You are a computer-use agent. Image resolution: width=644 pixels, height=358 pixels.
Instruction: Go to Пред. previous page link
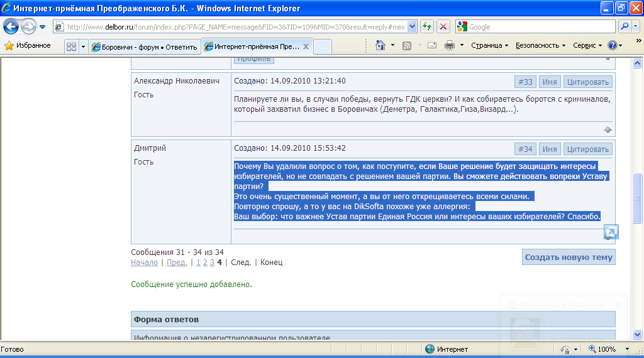coord(177,263)
